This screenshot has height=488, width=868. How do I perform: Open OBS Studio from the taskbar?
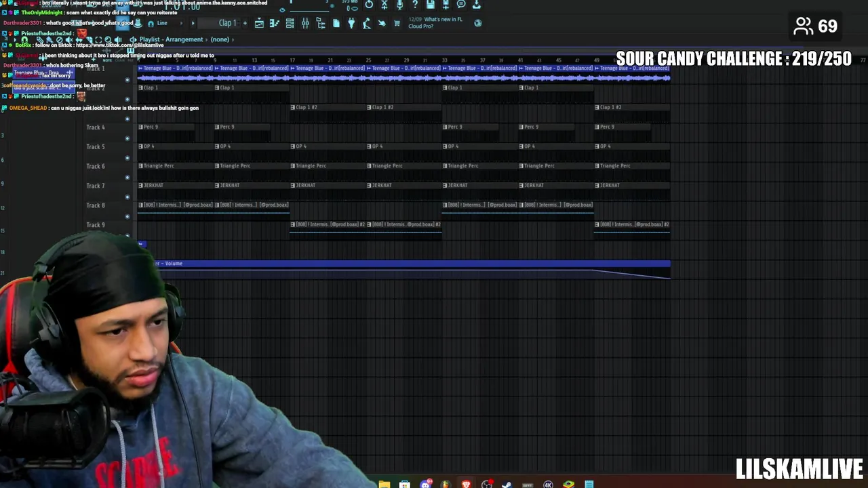tap(487, 483)
